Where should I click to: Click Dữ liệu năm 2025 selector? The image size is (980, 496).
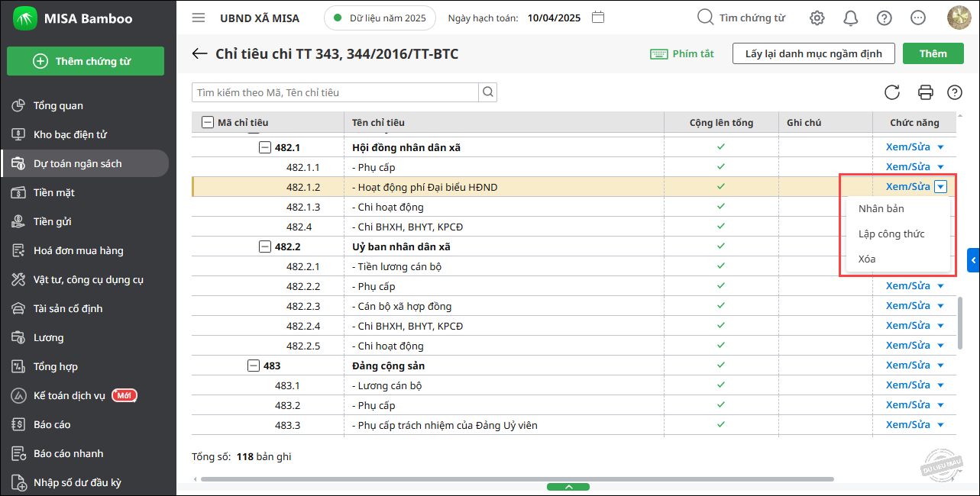[380, 18]
